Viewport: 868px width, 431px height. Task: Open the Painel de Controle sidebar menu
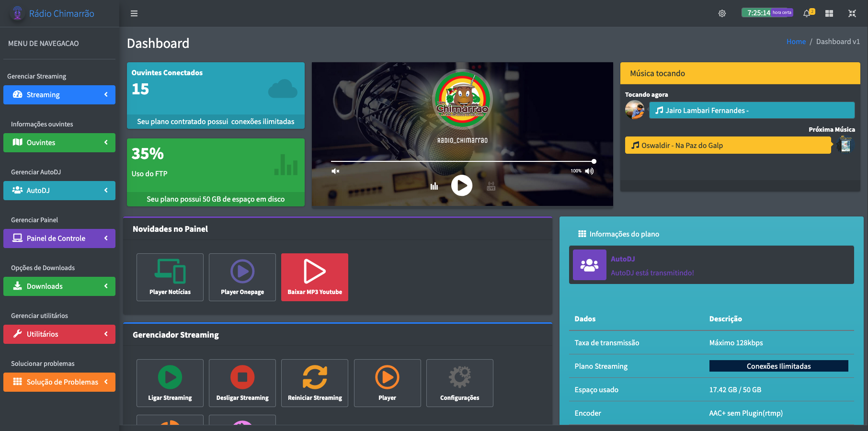coord(59,238)
